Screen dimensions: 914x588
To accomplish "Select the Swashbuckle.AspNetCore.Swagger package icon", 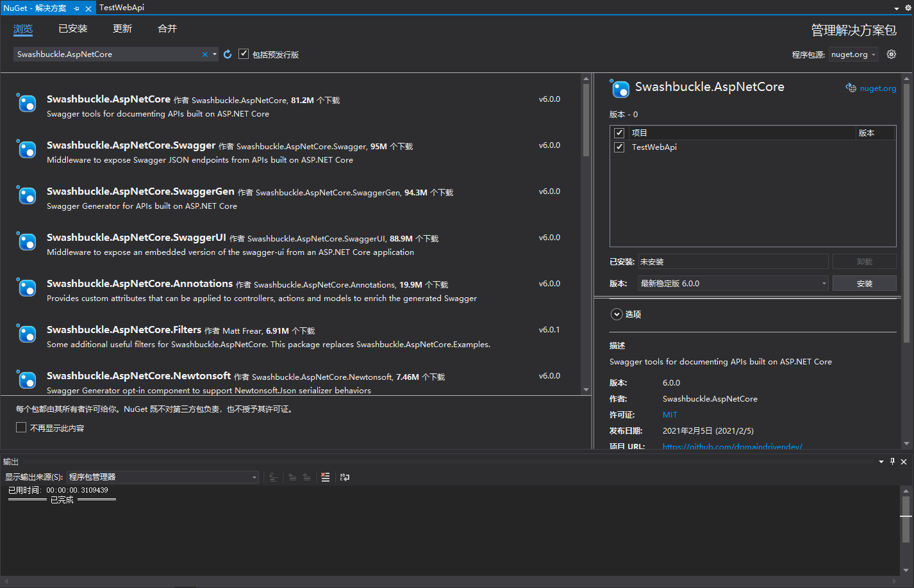I will 26,149.
